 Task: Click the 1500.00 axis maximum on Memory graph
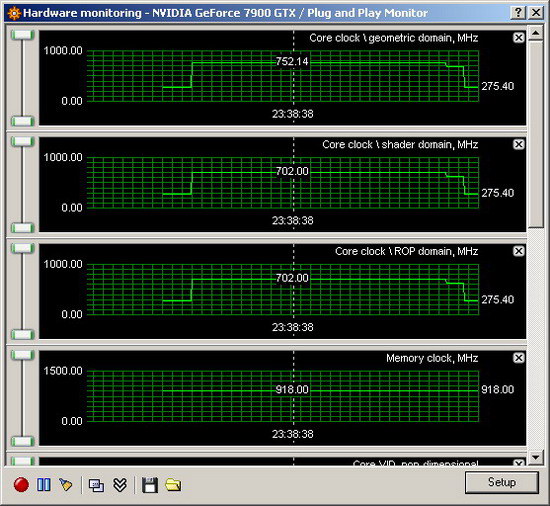(x=63, y=371)
